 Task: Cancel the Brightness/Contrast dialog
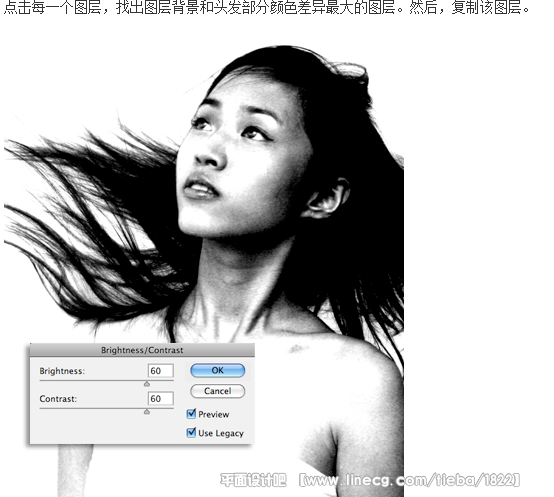(x=217, y=391)
